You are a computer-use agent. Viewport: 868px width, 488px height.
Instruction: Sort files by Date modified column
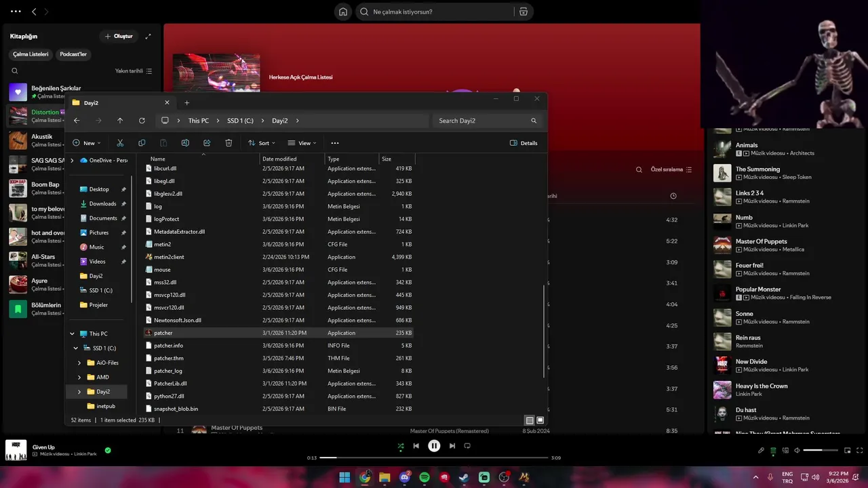point(292,159)
